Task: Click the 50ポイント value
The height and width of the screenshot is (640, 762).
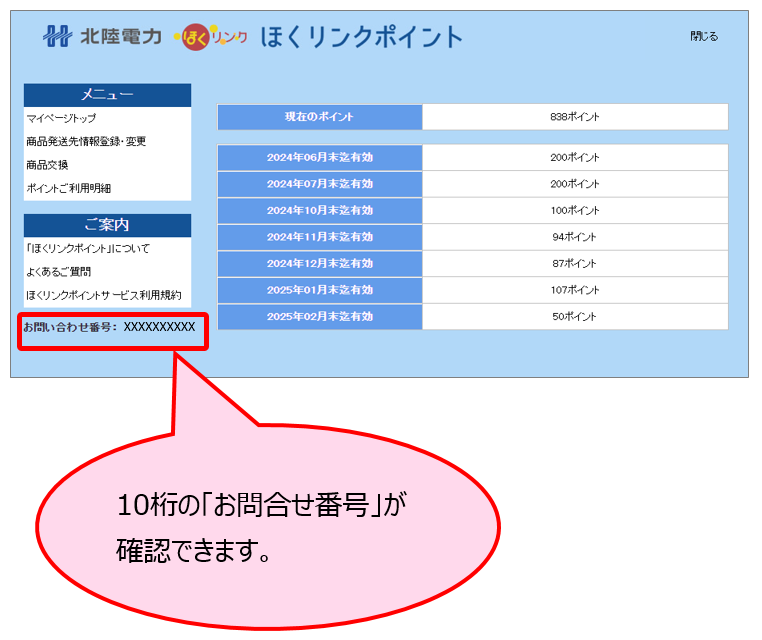Action: pyautogui.click(x=574, y=316)
